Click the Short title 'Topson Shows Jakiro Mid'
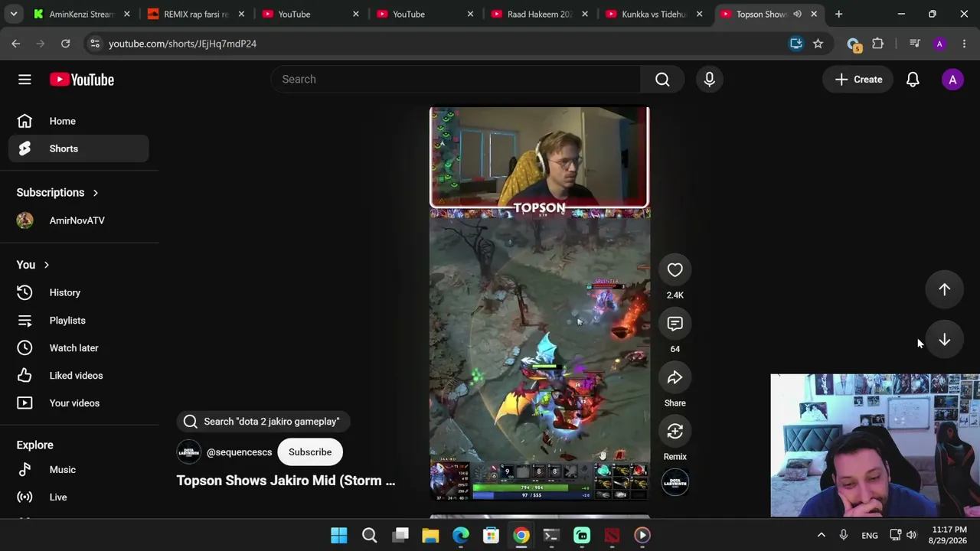Image resolution: width=980 pixels, height=551 pixels. [286, 481]
